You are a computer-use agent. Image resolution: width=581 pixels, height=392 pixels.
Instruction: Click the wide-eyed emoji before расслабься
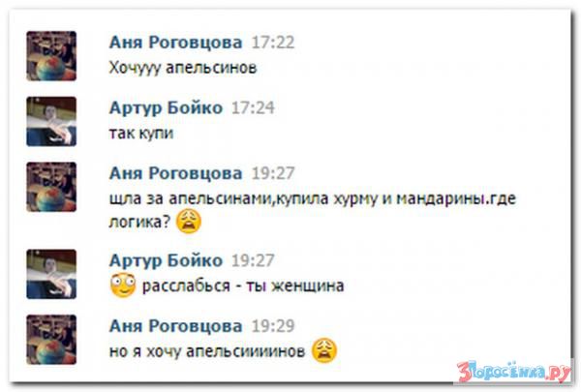click(x=123, y=286)
